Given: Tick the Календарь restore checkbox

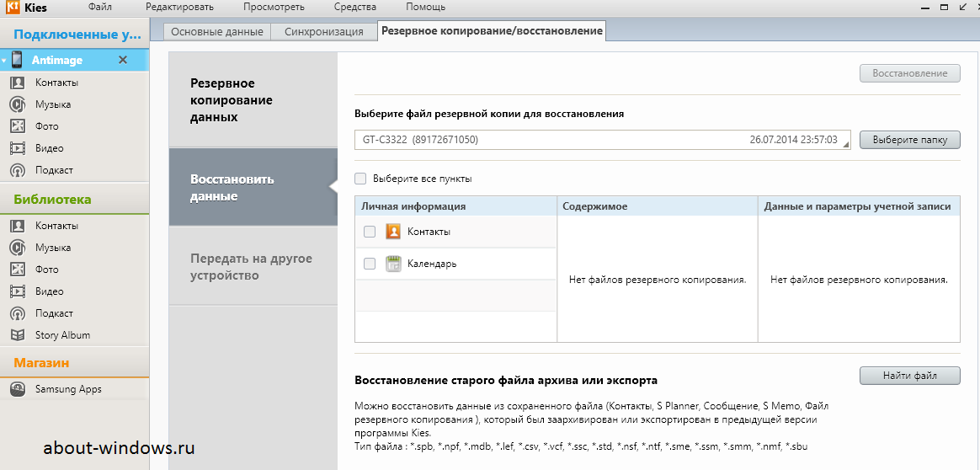Looking at the screenshot, I should coord(370,264).
